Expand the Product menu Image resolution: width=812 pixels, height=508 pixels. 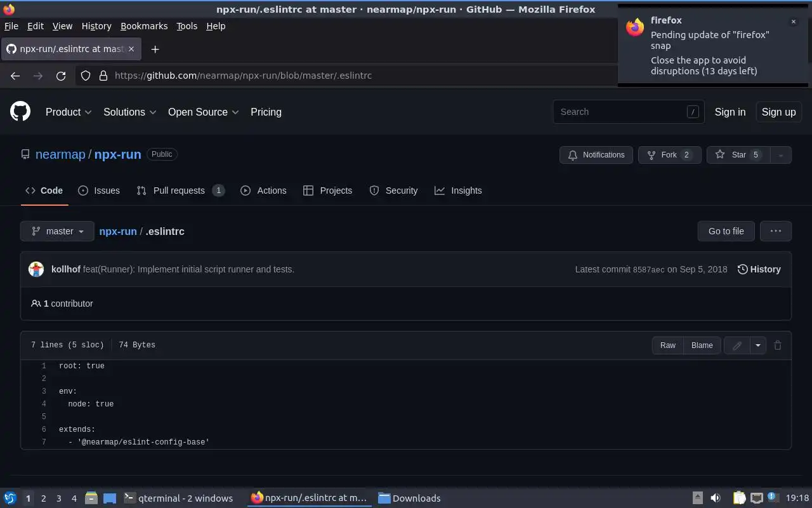(69, 112)
